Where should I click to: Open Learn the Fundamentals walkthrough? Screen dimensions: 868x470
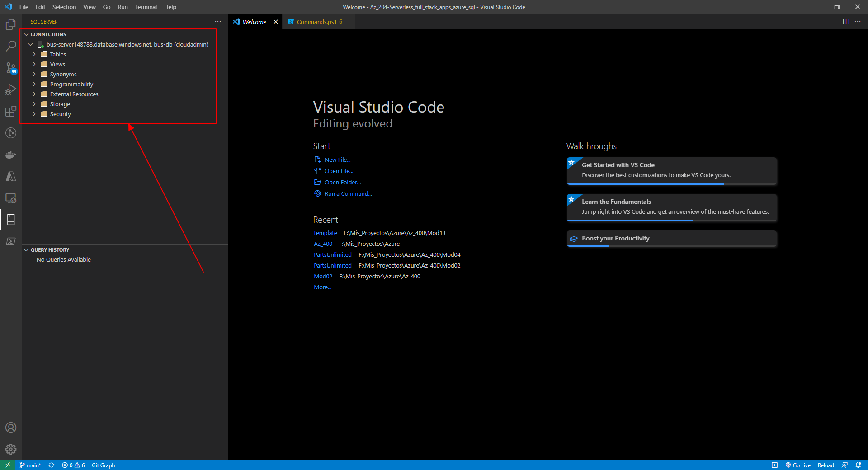[x=672, y=207]
